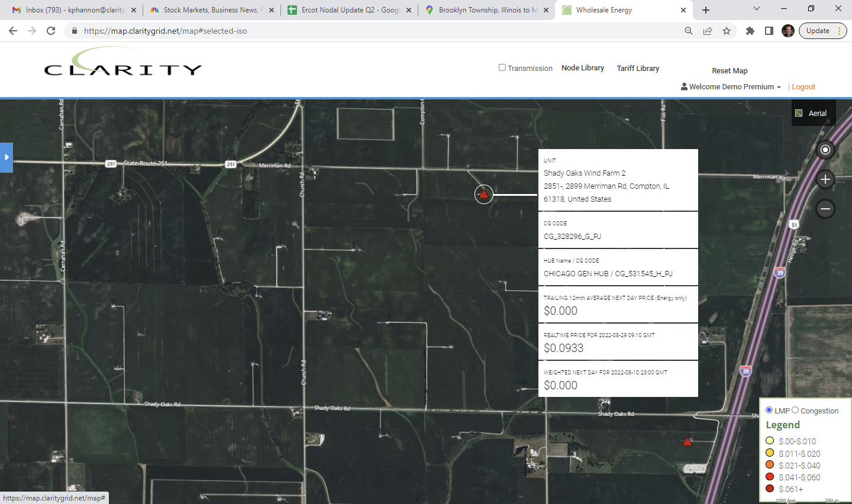Reload the current page
Viewport: 852px width, 504px height.
pos(51,31)
